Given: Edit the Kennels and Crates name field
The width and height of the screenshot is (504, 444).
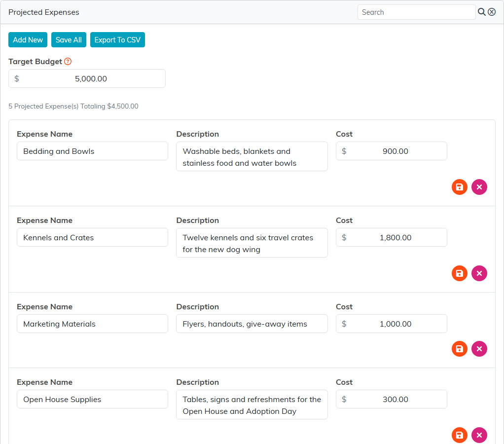Looking at the screenshot, I should click(x=92, y=238).
